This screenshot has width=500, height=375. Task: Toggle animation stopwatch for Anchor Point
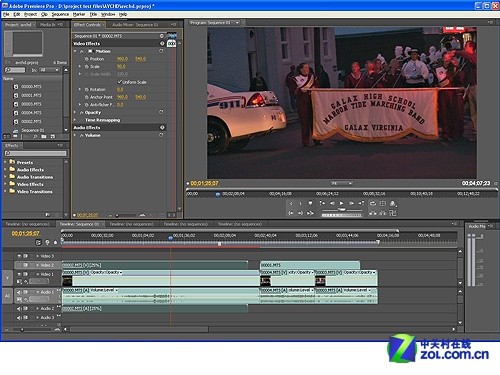(x=87, y=97)
